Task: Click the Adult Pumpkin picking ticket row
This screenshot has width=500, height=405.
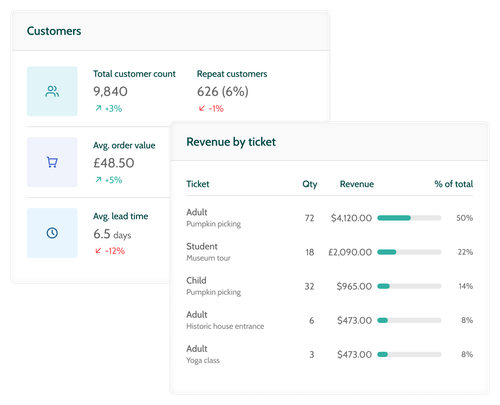Action: [x=329, y=218]
